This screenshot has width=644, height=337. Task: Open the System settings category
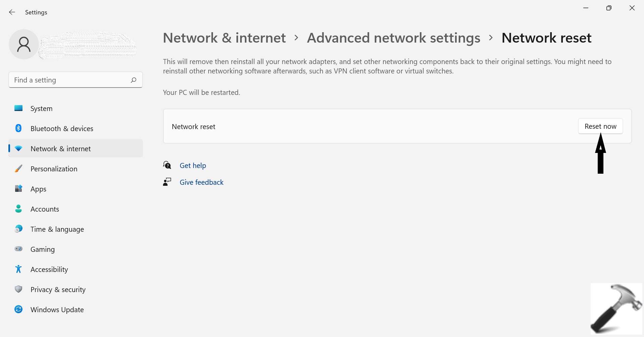tap(42, 109)
